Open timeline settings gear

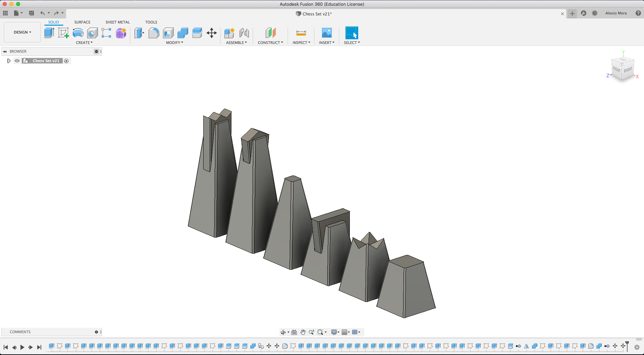pyautogui.click(x=637, y=347)
